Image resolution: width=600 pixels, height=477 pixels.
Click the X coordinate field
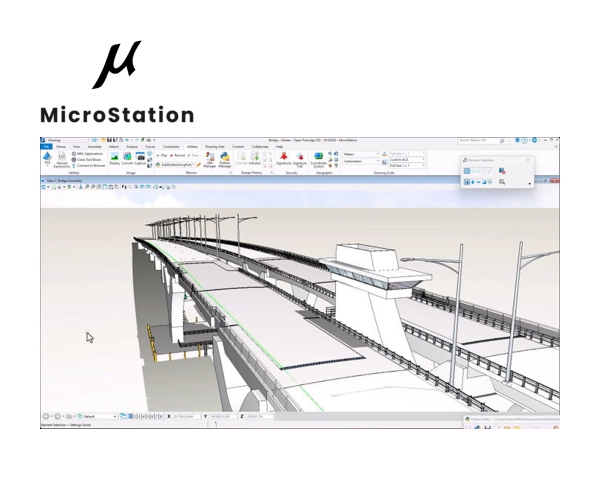click(x=186, y=416)
